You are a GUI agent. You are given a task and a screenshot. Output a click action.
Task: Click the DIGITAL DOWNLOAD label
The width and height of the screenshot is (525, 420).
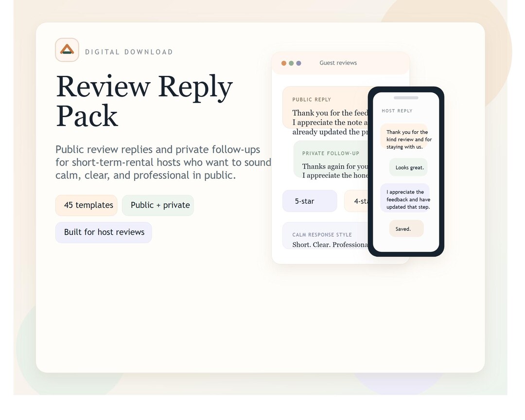click(129, 52)
